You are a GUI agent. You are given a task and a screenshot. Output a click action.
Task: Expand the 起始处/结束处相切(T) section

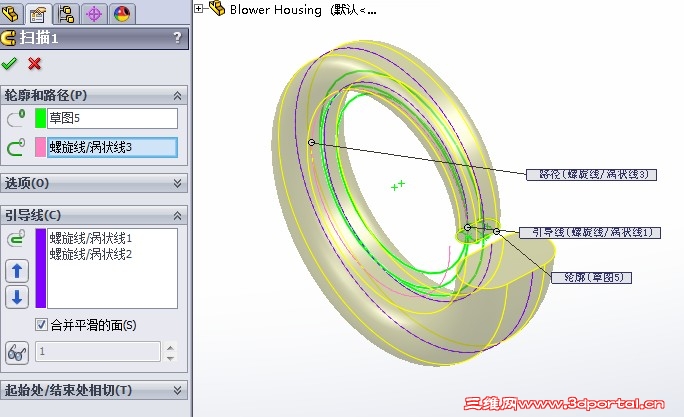(x=177, y=390)
